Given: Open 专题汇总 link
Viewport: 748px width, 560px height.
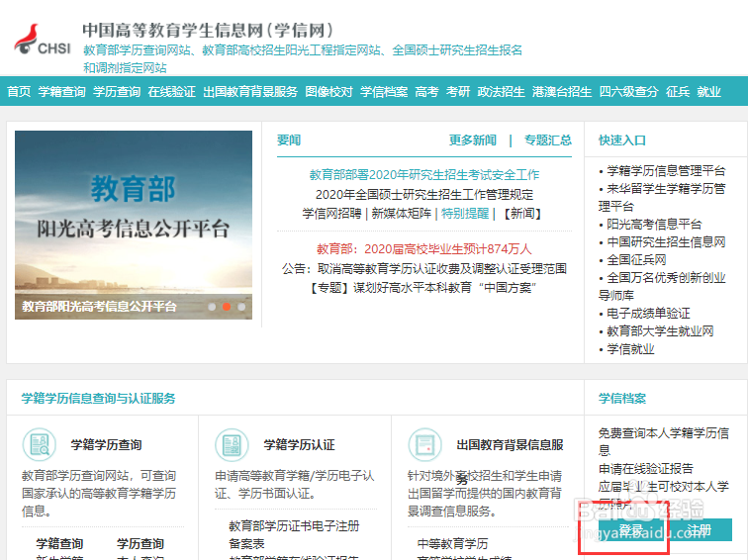Looking at the screenshot, I should [548, 140].
